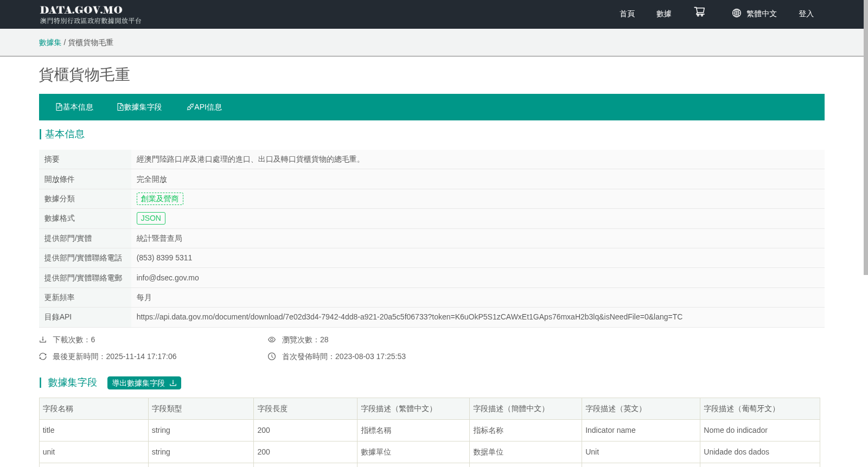Click the 首次發佈時間 timestamp text
This screenshot has width=868, height=467.
click(x=344, y=356)
